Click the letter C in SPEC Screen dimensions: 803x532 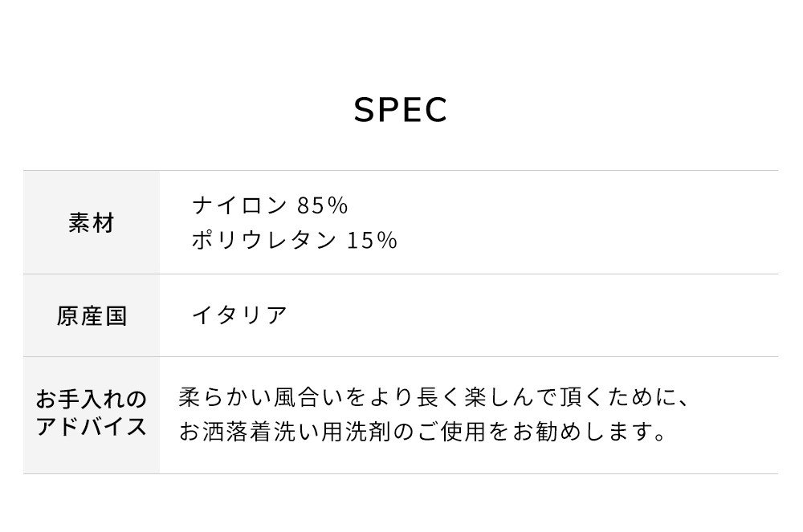[x=435, y=110]
